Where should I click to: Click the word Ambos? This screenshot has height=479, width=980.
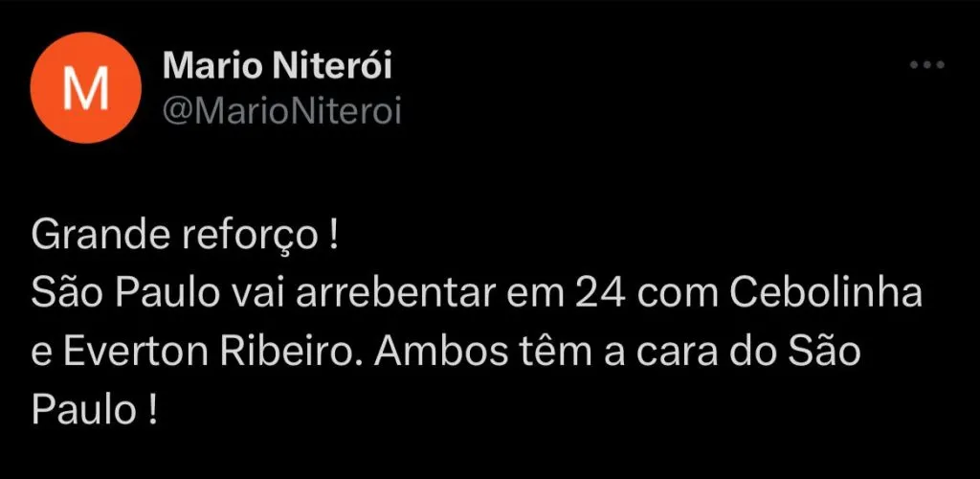[x=443, y=353]
